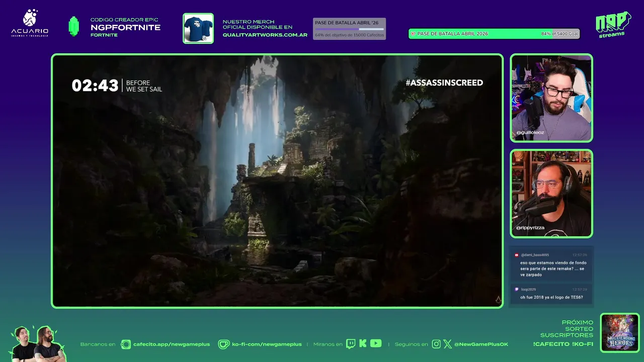Click the Twitch badge beside loop2029

click(x=517, y=289)
